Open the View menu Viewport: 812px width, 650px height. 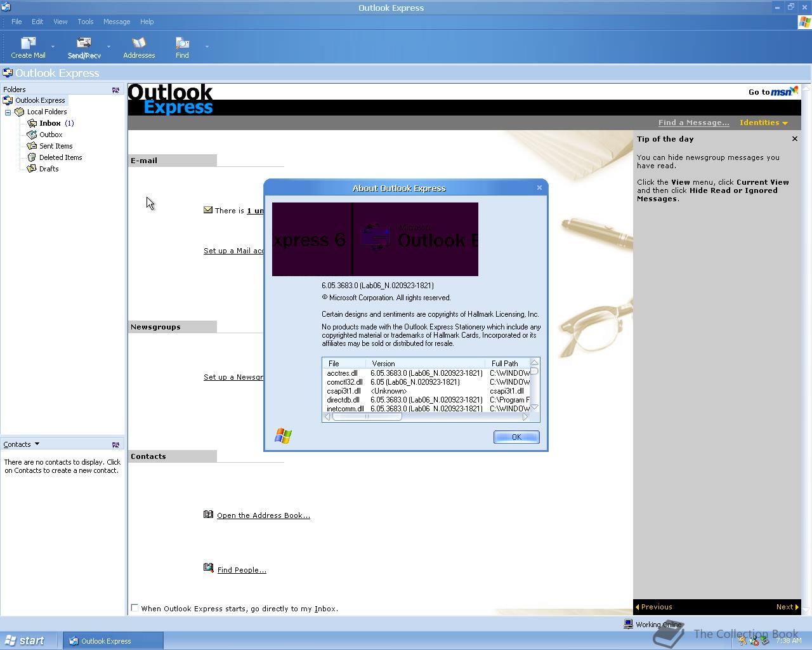tap(60, 22)
